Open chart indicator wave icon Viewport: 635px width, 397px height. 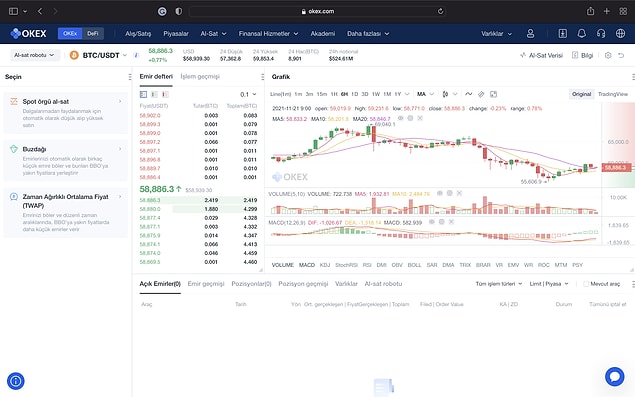pos(469,94)
